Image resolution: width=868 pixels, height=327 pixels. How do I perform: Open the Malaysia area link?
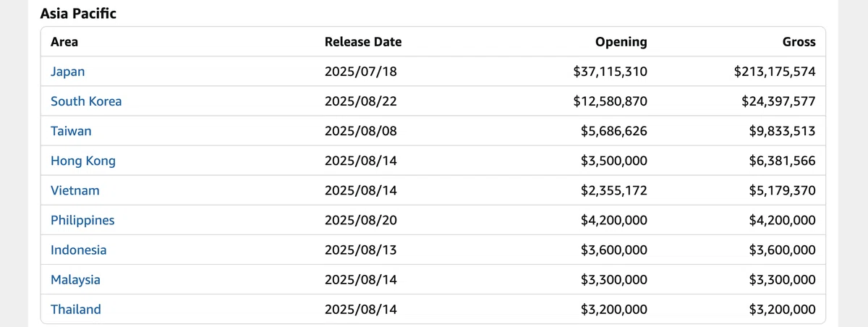[75, 279]
